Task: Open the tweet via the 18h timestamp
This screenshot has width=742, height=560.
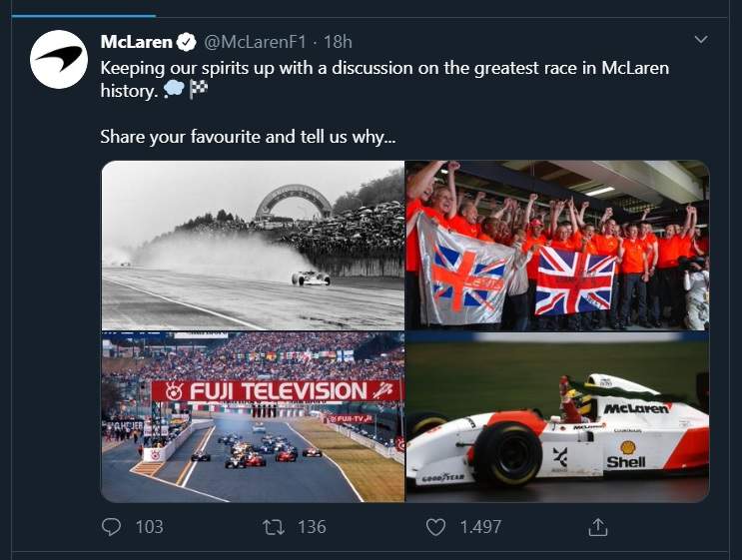Action: pyautogui.click(x=339, y=42)
